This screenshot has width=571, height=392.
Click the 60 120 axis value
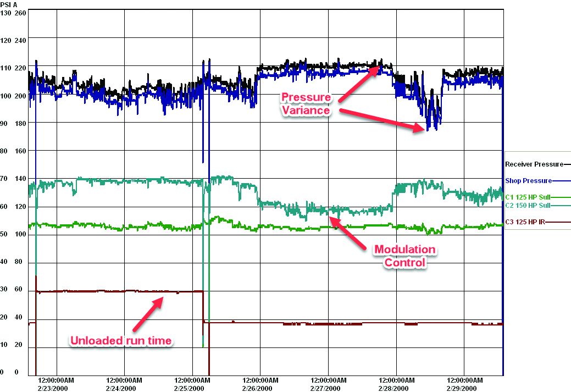pos(13,207)
